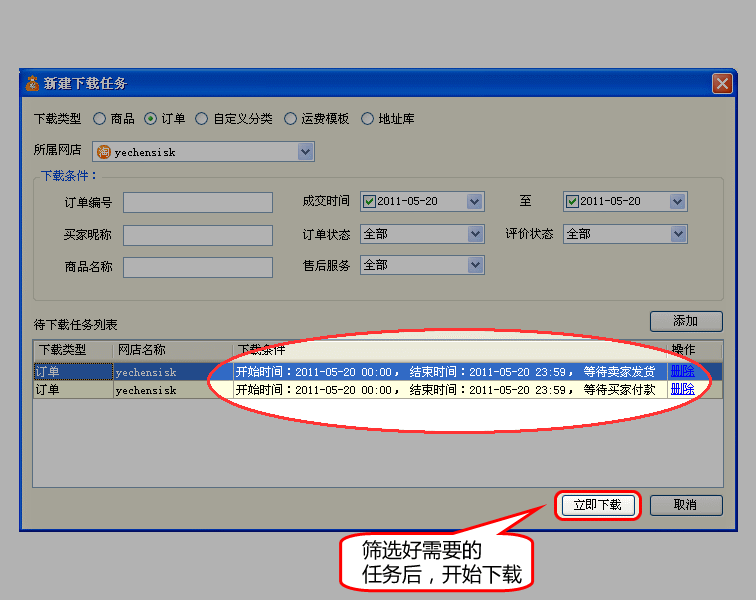The width and height of the screenshot is (756, 600).
Task: Click yechensisk cell in the highlighted row
Action: (173, 372)
